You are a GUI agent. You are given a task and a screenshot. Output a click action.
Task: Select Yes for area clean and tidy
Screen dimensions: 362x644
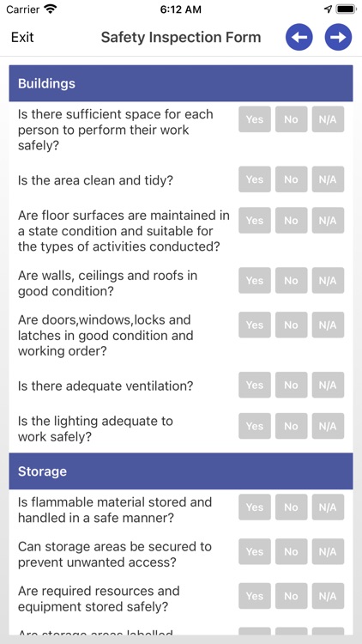click(255, 179)
